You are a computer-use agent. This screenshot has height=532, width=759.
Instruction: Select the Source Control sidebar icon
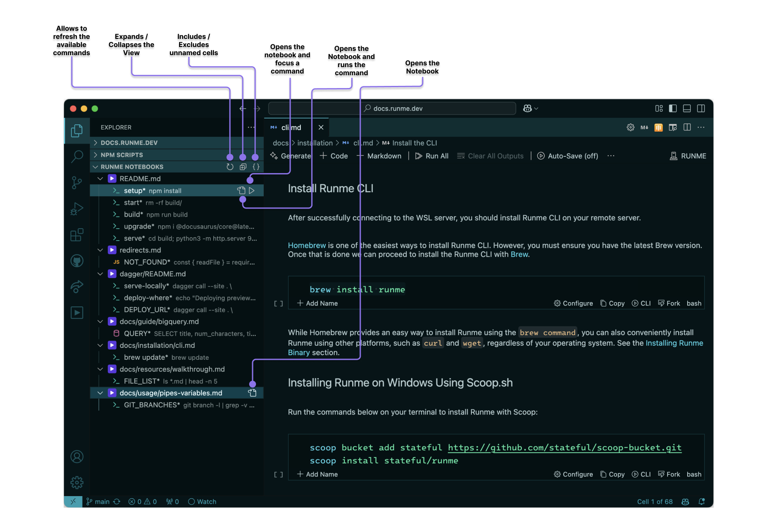77,183
